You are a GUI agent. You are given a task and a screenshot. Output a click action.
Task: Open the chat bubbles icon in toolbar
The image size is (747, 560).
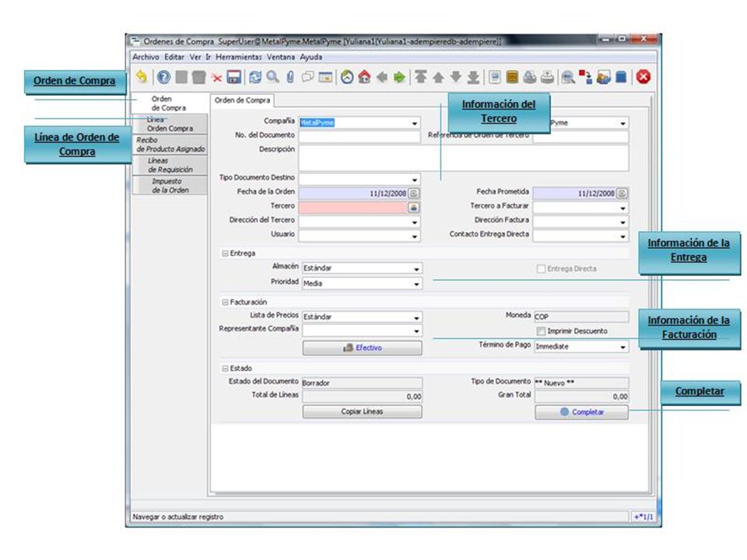point(308,77)
